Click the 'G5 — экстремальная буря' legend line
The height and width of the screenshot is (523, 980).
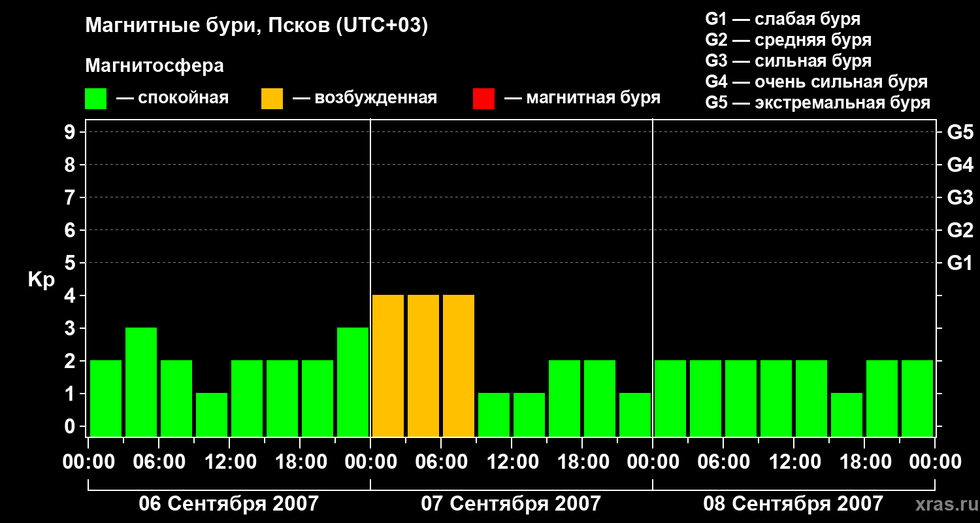(817, 103)
